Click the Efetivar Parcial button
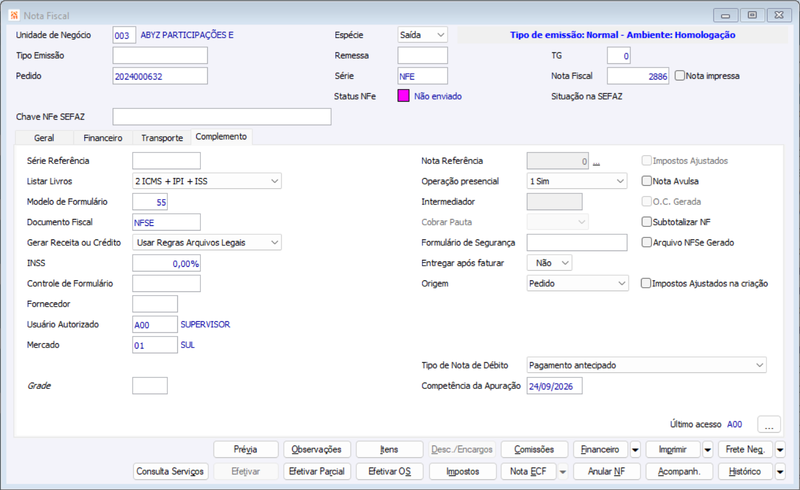The height and width of the screenshot is (490, 800). click(317, 472)
